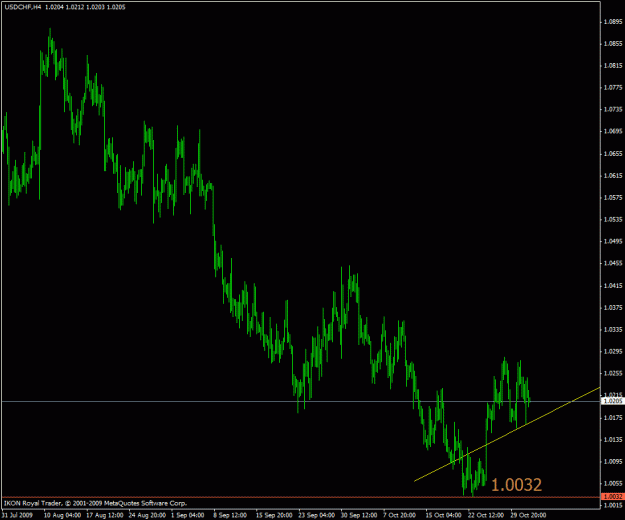Click the 29 Oct 20:00 time label
Viewport: 625px width, 520px height.
tap(529, 515)
